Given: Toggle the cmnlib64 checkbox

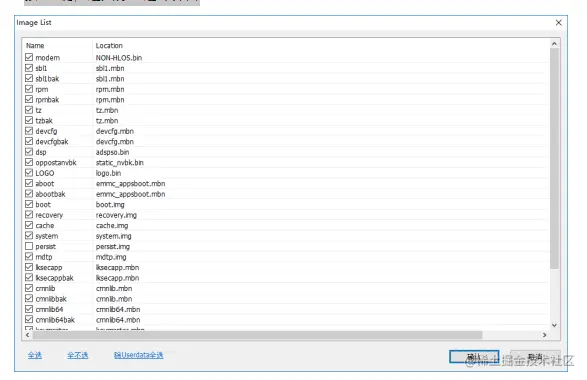Looking at the screenshot, I should pyautogui.click(x=29, y=309).
